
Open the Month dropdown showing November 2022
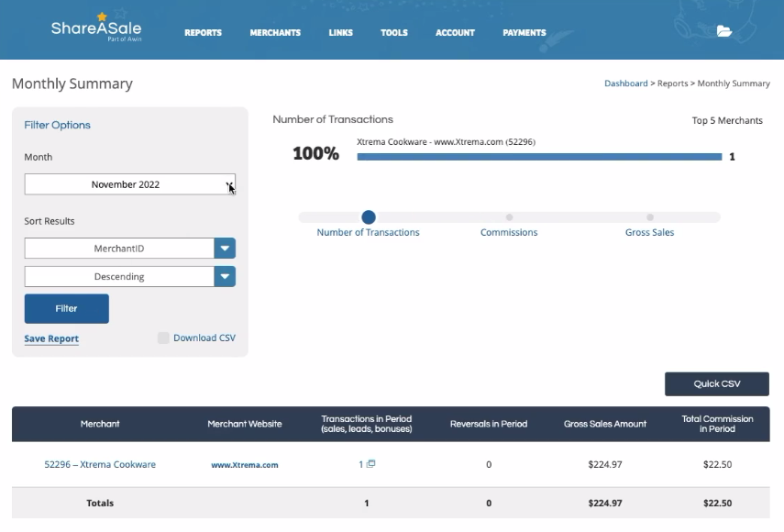[130, 184]
